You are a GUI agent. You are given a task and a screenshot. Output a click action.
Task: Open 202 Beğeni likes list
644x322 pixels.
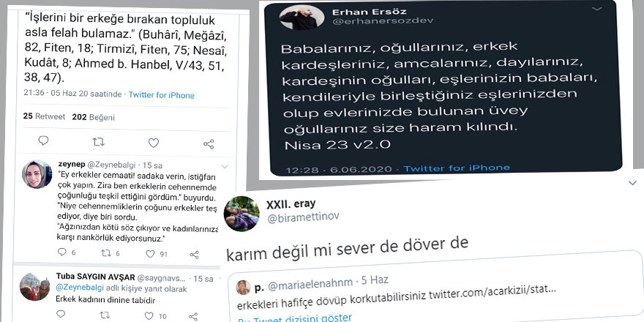coord(93,117)
